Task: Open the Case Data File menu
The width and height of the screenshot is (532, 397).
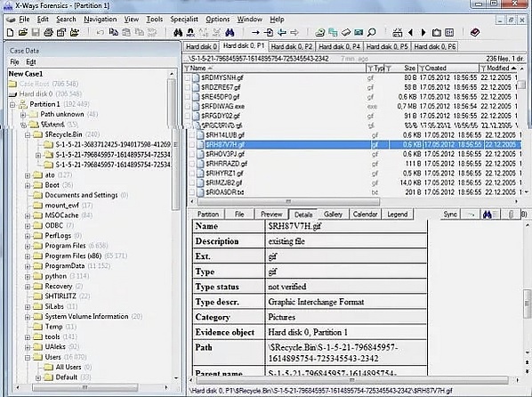Action: [14, 62]
